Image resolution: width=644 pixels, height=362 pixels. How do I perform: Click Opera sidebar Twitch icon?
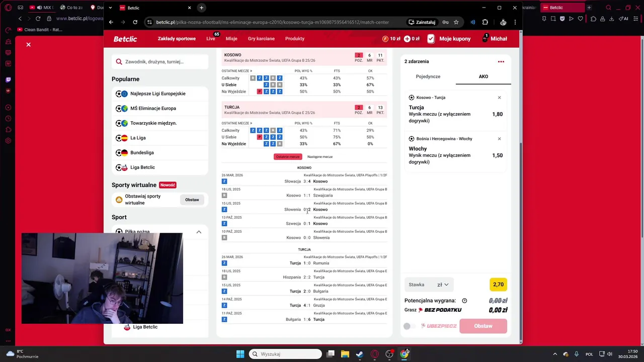tap(8, 79)
